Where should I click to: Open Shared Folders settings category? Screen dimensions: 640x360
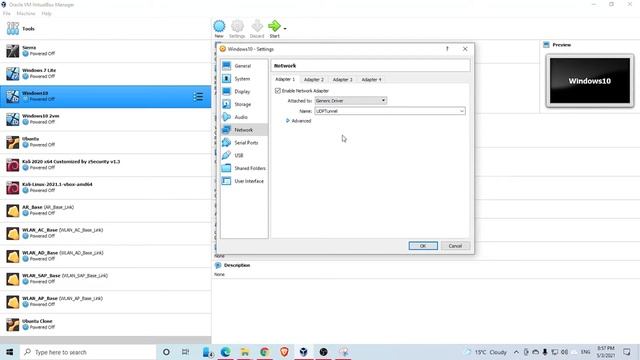[x=244, y=168]
